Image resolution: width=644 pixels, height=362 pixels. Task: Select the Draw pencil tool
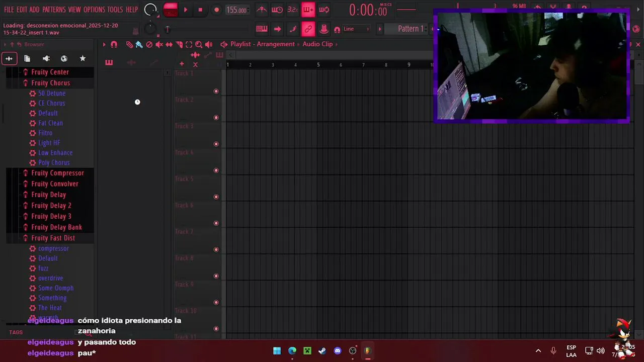(x=129, y=45)
